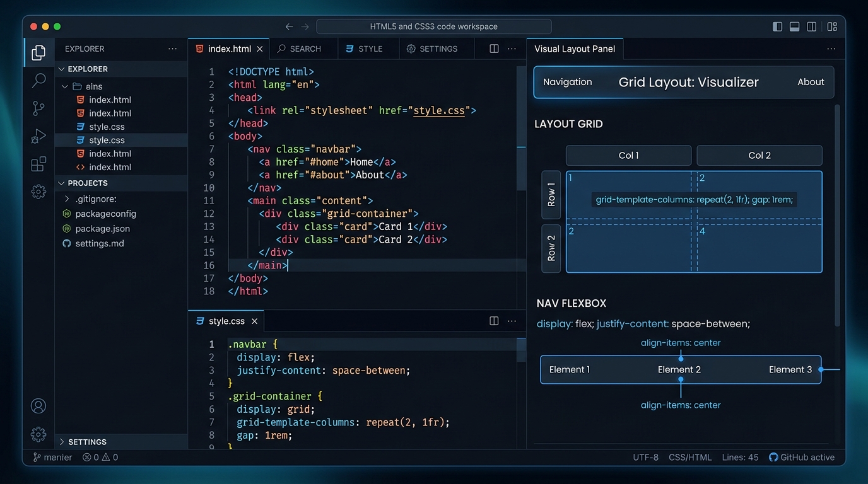Expand the SETTINGS section at sidebar bottom
Image resolution: width=868 pixels, height=484 pixels.
[121, 442]
